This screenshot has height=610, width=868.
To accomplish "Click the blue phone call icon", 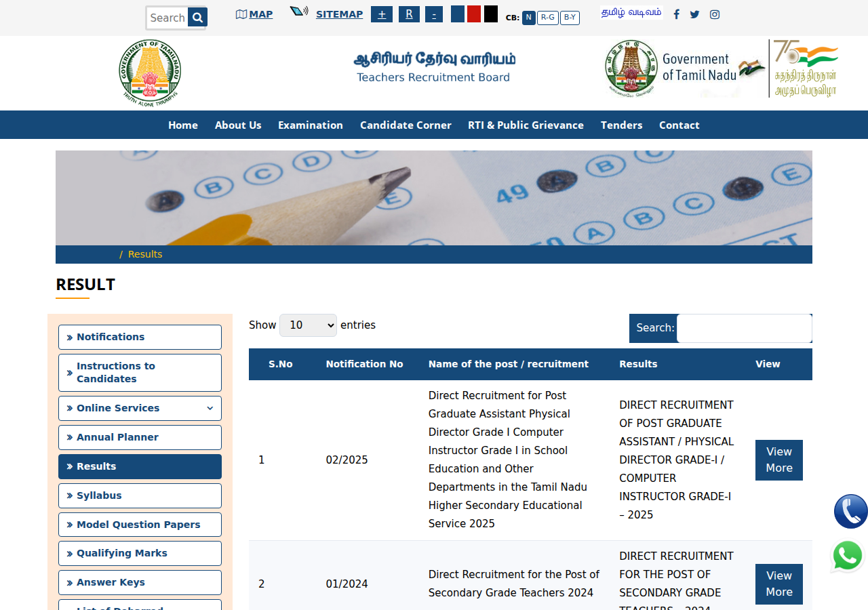I will coord(850,512).
